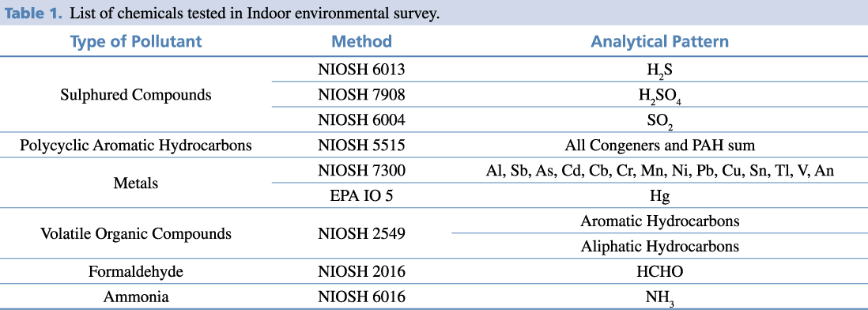Select the "NIOSH 6004" method cell
Image resolution: width=868 pixels, height=310 pixels.
click(x=361, y=119)
